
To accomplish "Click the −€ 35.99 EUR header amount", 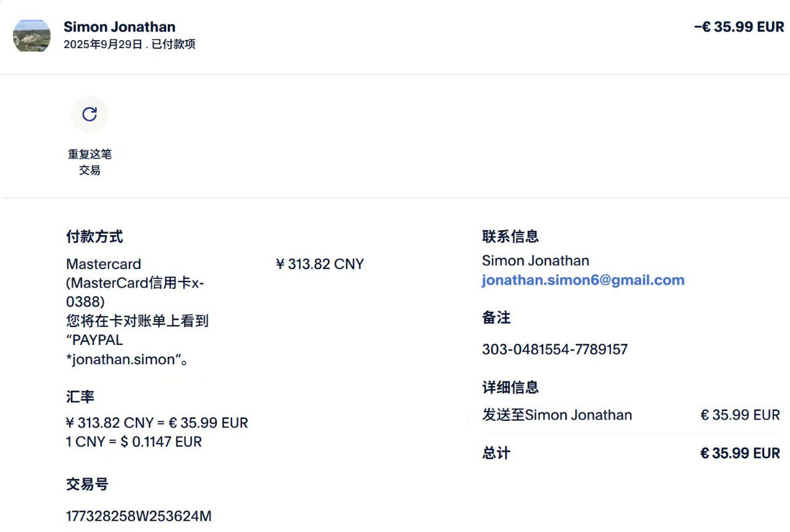I will [x=739, y=27].
